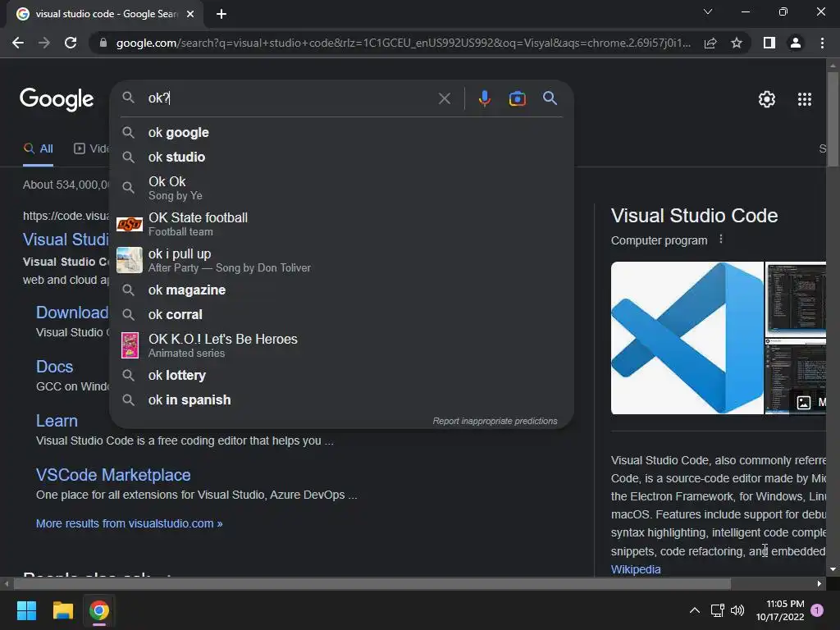Image resolution: width=840 pixels, height=630 pixels.
Task: Open the Docs sitelink
Action: (x=54, y=367)
